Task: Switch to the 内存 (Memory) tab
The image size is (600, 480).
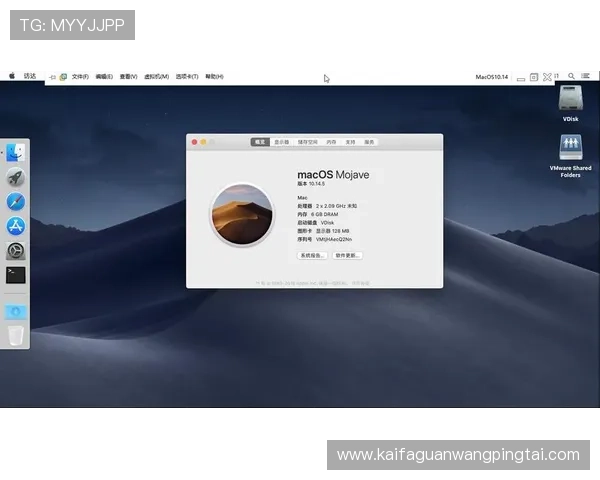Action: pyautogui.click(x=331, y=142)
